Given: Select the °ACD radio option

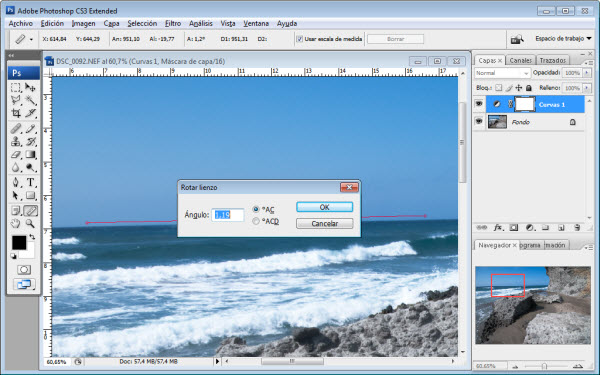Looking at the screenshot, I should tap(256, 221).
